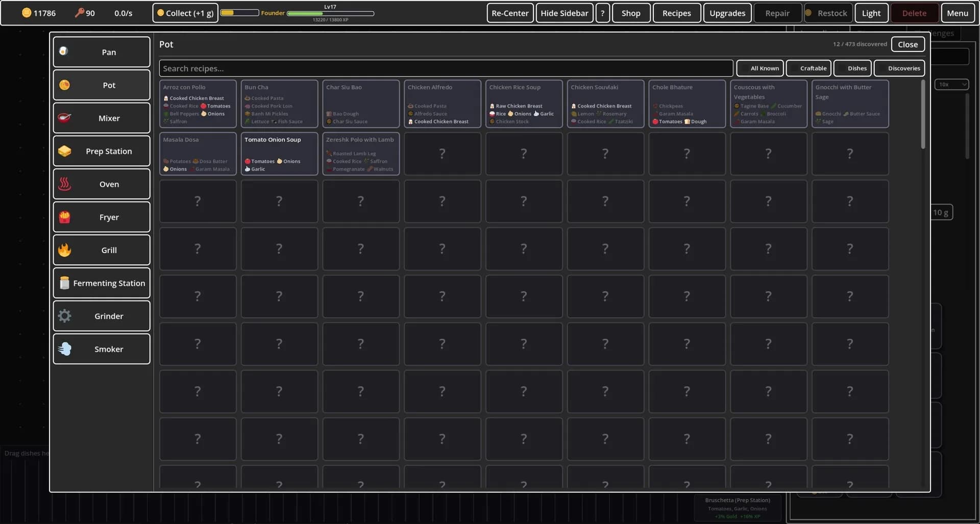Open the Shop

[631, 13]
